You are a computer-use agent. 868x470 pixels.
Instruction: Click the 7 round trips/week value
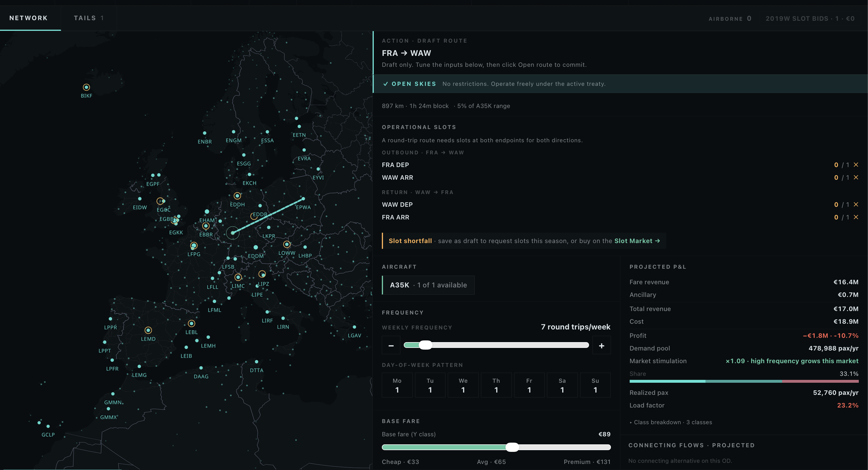tap(575, 327)
